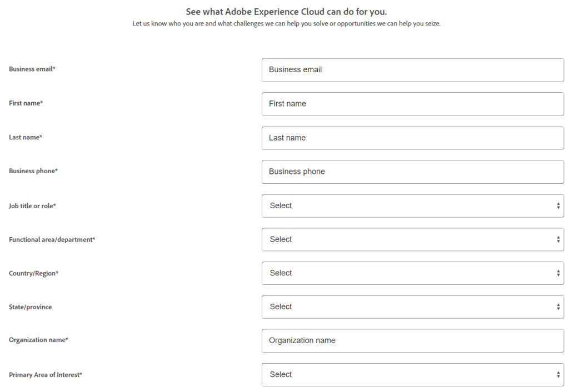Open the Job title or role dropdown
This screenshot has width=569, height=392.
coord(412,205)
